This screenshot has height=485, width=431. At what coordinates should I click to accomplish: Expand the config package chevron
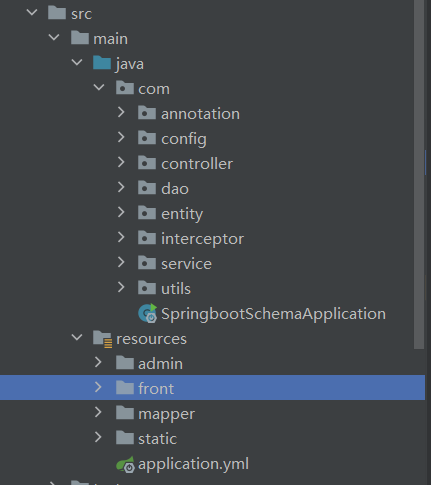click(121, 138)
